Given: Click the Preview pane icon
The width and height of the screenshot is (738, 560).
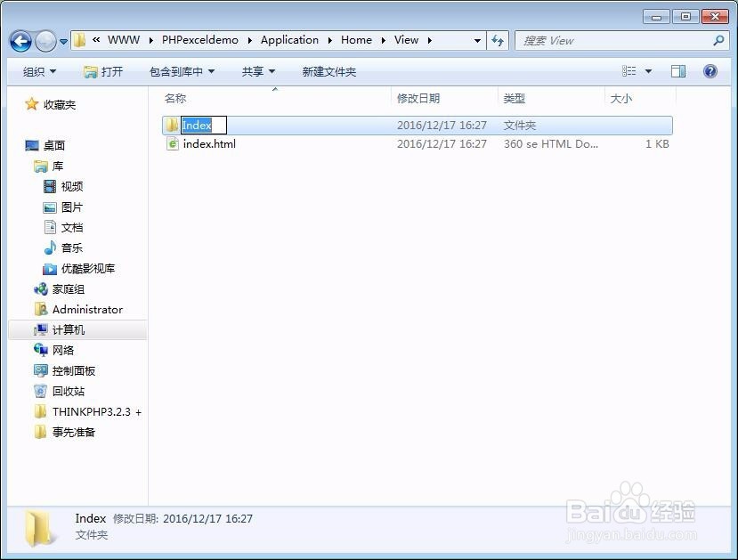Looking at the screenshot, I should 677,71.
